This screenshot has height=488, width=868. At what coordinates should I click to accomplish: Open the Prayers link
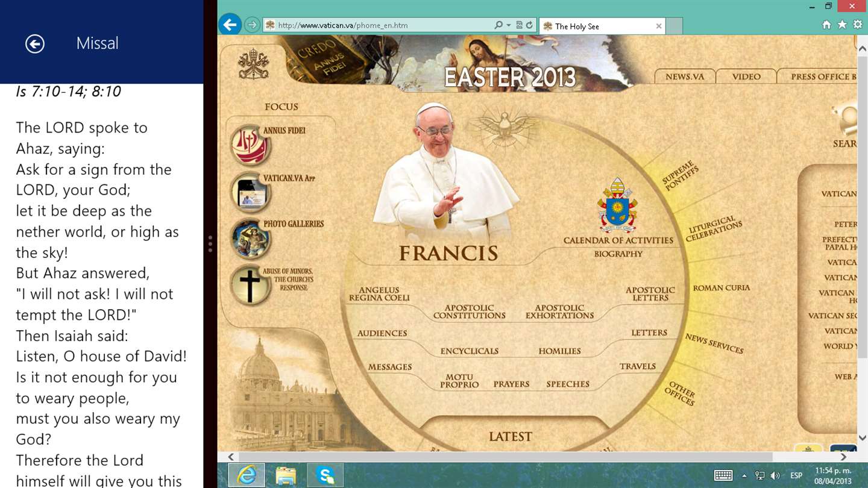click(511, 384)
